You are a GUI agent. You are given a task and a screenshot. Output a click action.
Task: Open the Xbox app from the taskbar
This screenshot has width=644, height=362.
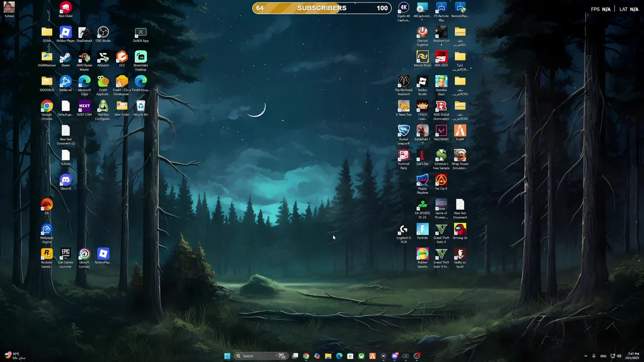click(x=361, y=356)
